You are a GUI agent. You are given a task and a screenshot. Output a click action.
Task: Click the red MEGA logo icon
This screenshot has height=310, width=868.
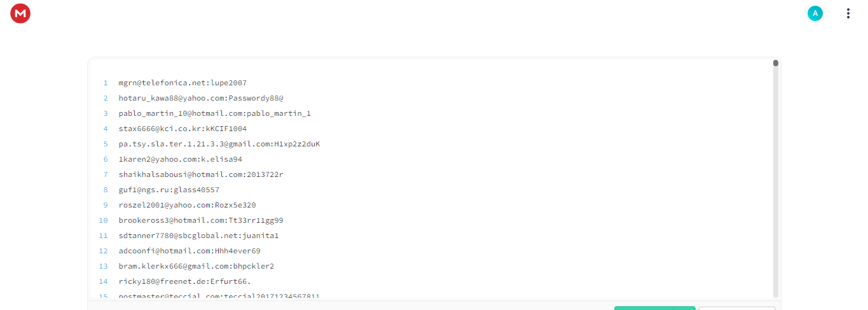(20, 13)
